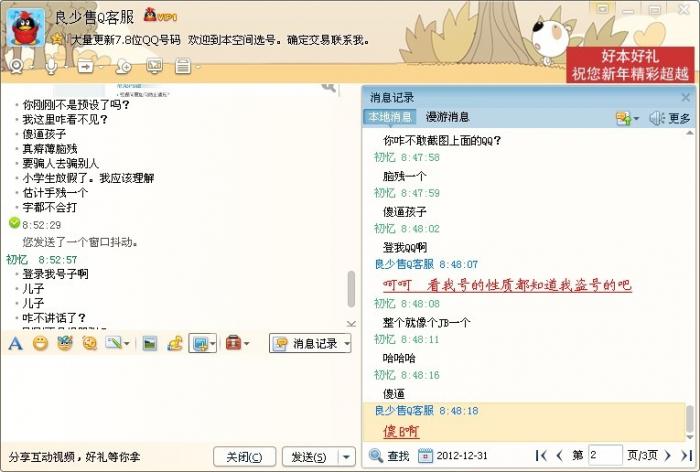
Task: Click the message history vertical scrollbar
Action: click(690, 418)
